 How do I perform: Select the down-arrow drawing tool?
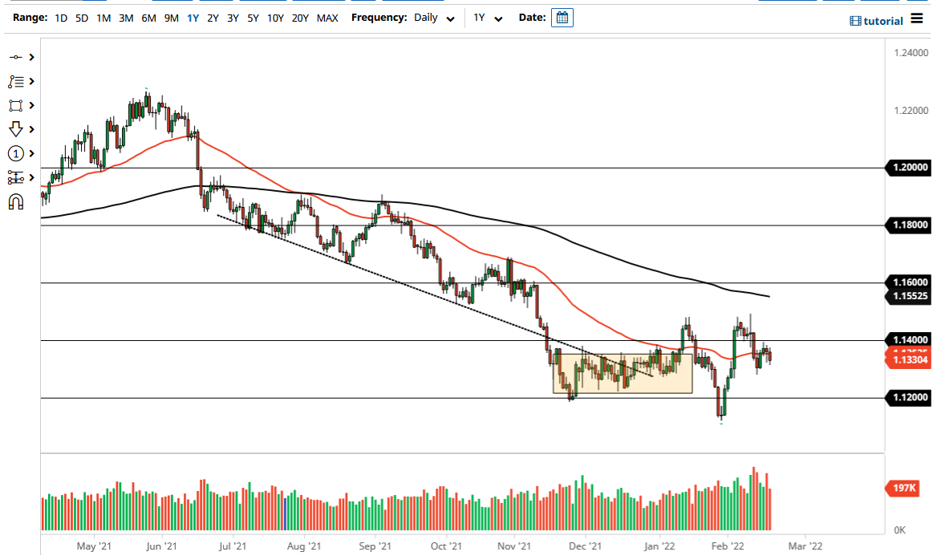coord(16,129)
